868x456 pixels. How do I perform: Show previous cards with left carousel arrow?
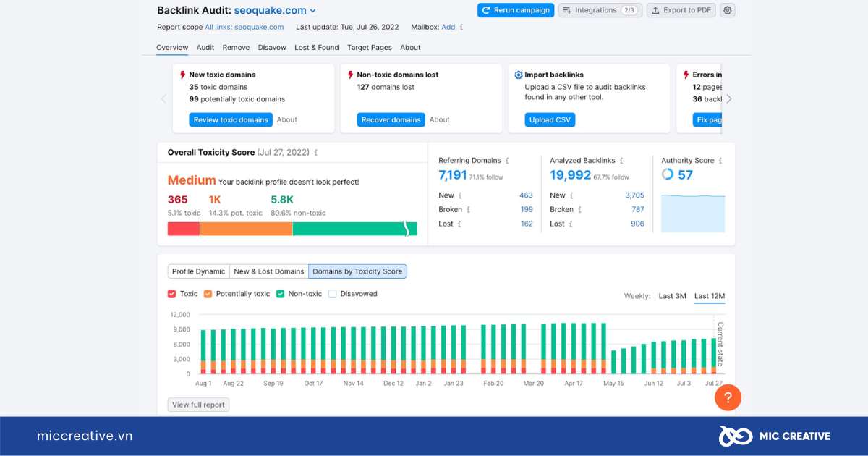click(163, 99)
